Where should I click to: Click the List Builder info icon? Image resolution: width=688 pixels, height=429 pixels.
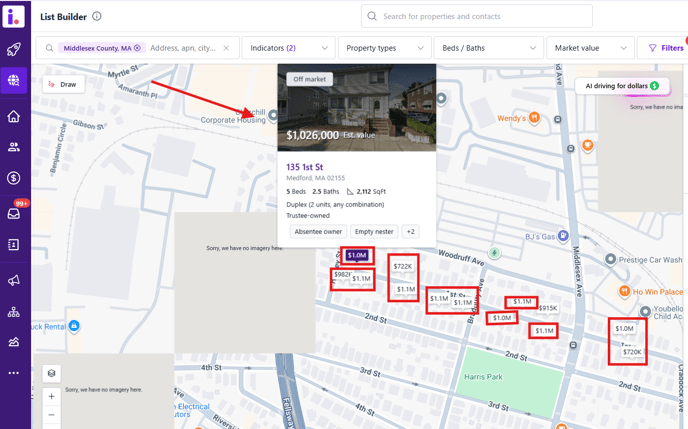(97, 17)
